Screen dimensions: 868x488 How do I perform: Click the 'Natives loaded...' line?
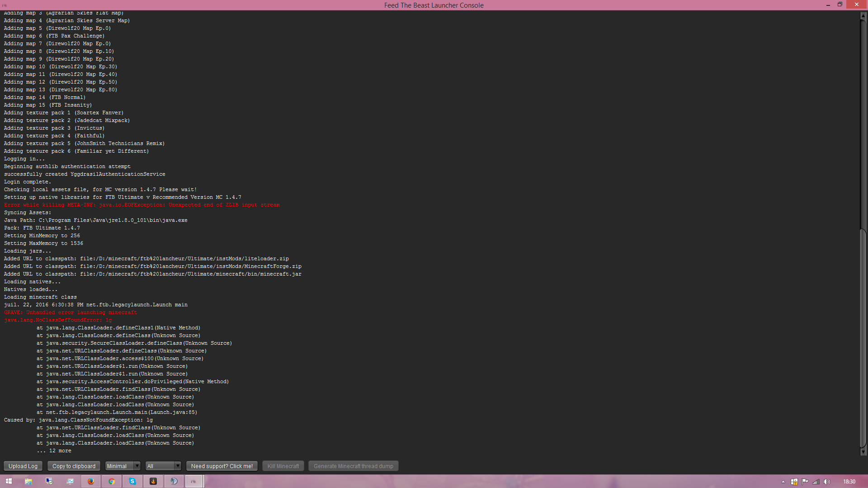(31, 290)
